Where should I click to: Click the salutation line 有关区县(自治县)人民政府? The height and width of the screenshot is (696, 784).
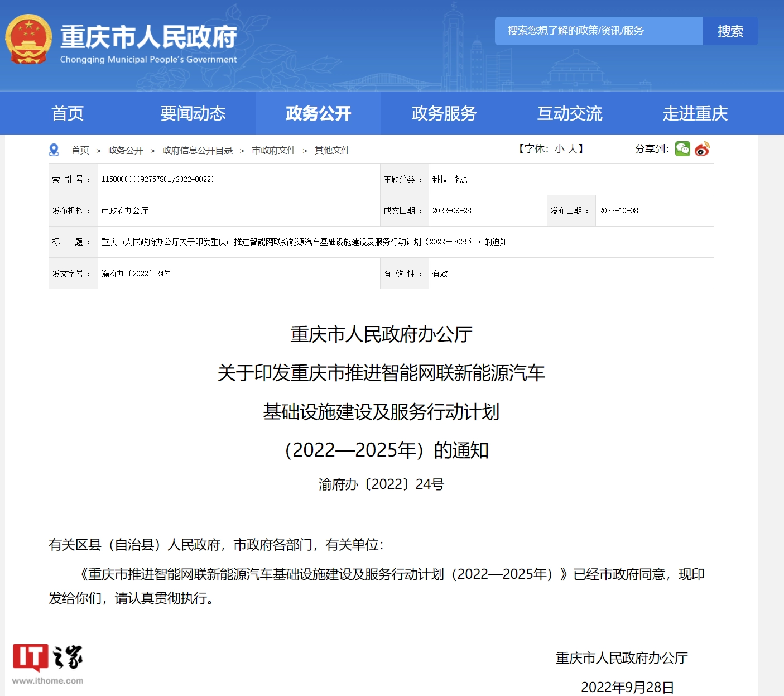click(216, 545)
